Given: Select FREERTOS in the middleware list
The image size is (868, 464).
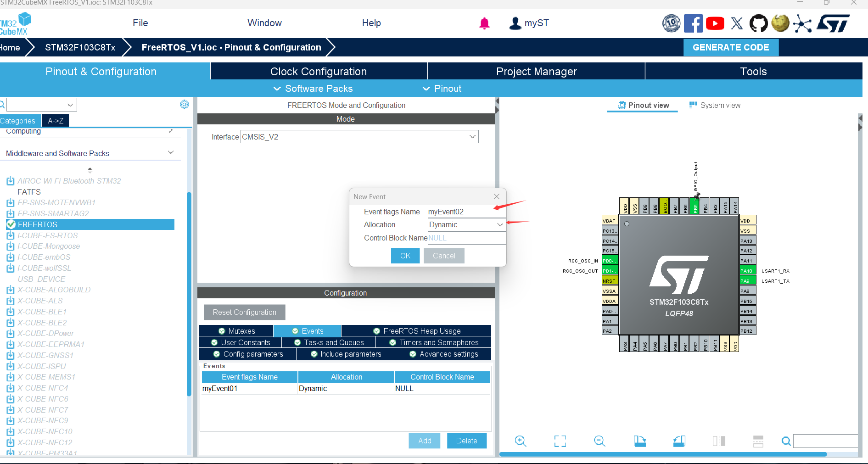Looking at the screenshot, I should coord(90,224).
